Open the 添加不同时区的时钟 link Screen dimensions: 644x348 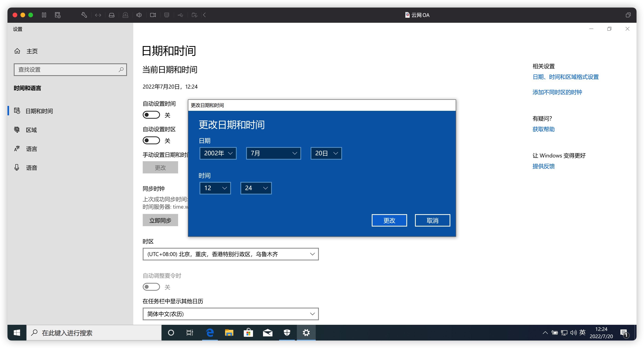tap(557, 92)
